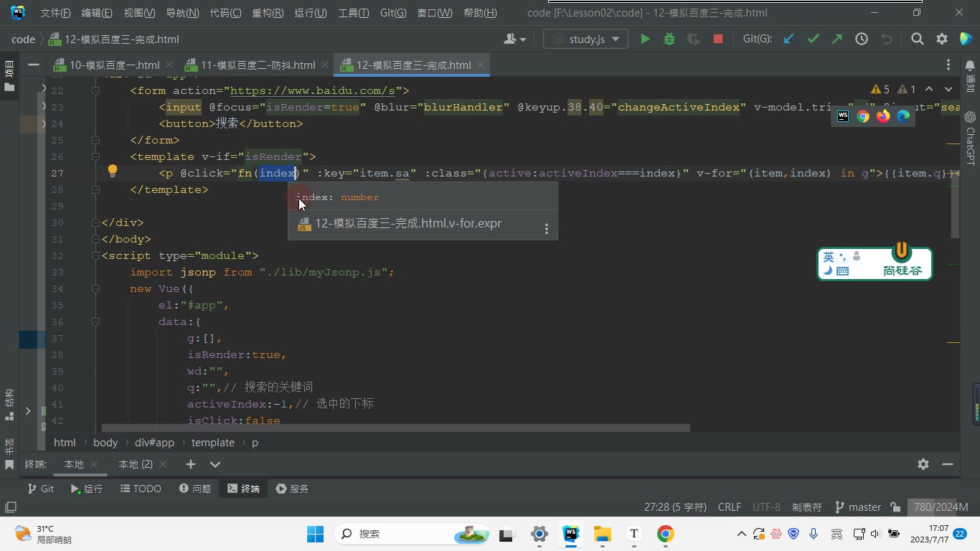Collapse the form tag fold at line 22

coord(95,90)
